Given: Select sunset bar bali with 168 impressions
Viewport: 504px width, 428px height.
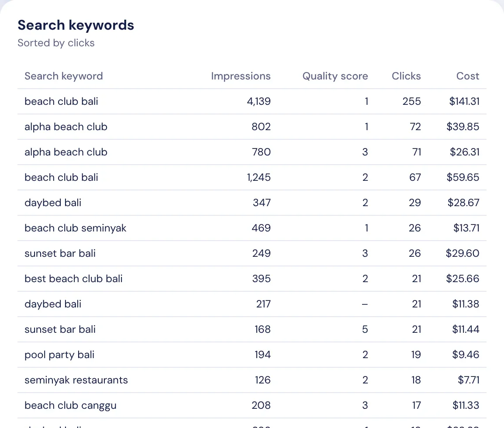Looking at the screenshot, I should [252, 329].
